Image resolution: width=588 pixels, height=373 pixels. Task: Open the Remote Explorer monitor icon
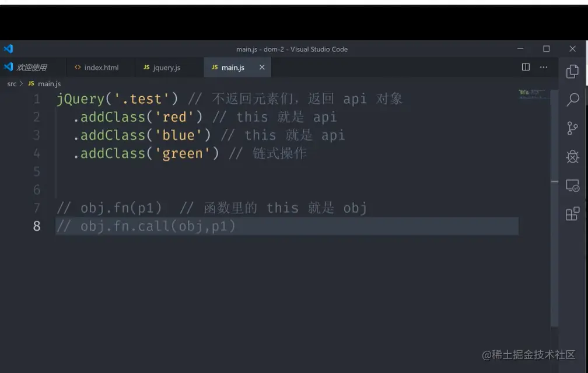pyautogui.click(x=573, y=186)
